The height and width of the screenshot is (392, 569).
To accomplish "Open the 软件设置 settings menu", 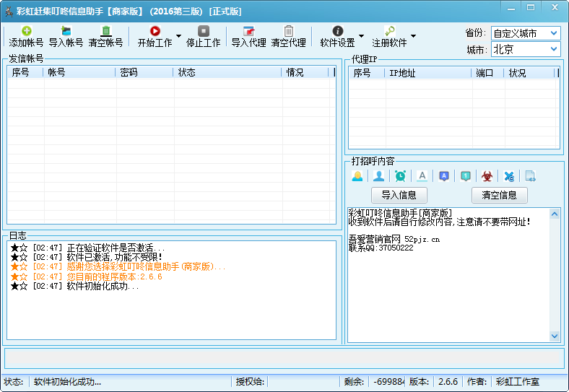I will point(337,36).
